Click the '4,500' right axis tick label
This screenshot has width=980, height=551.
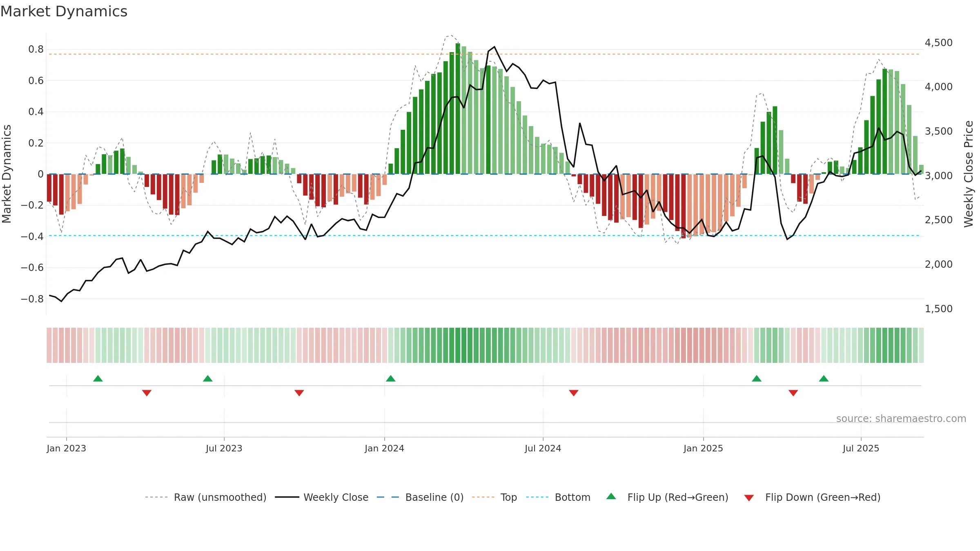(x=939, y=42)
